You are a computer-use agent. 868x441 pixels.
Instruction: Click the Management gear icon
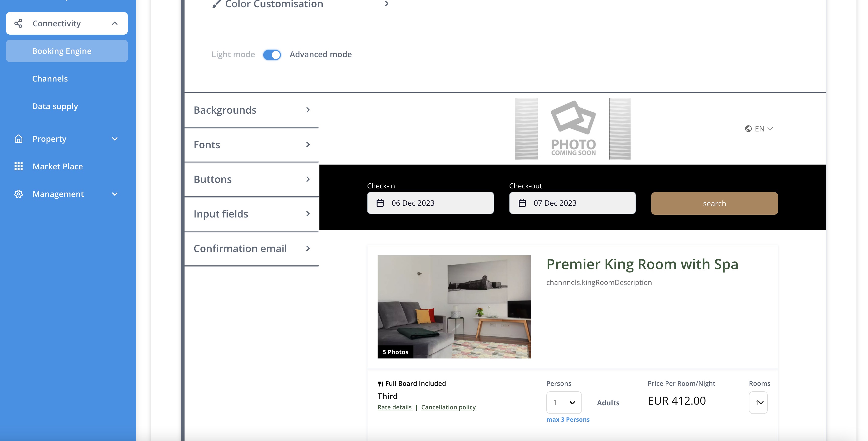pos(18,194)
